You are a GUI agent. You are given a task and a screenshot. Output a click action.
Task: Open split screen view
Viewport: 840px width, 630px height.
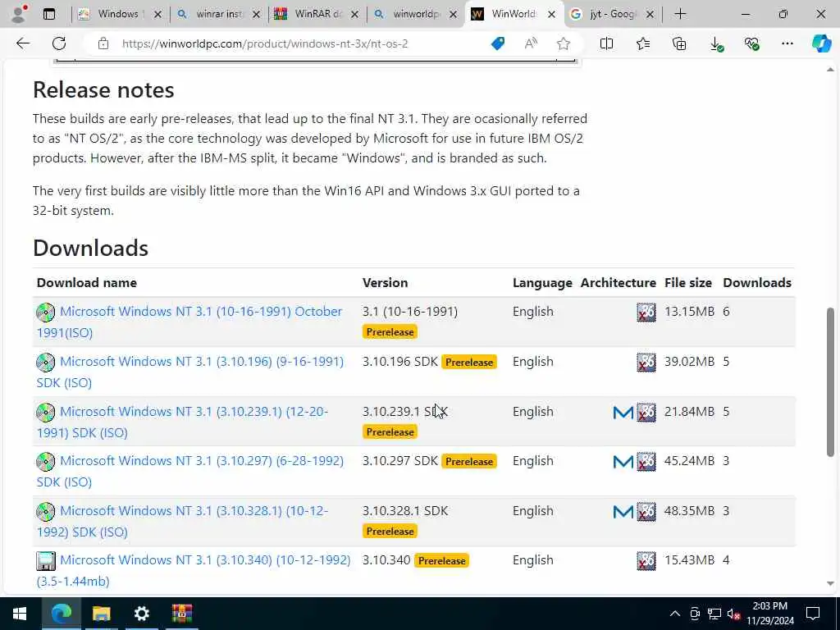tap(606, 43)
